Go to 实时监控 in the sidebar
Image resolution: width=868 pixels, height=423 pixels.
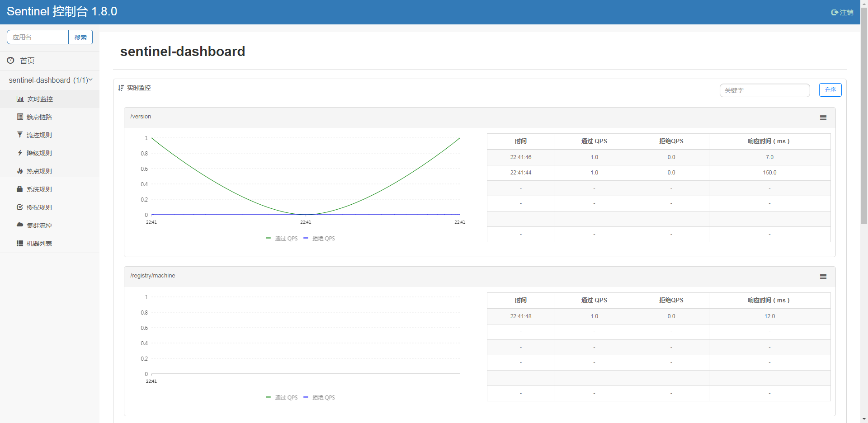pos(40,99)
